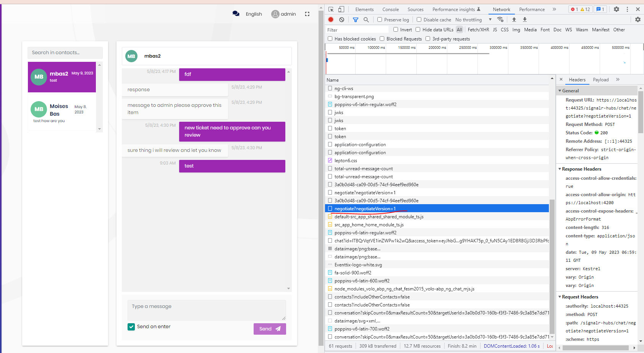Clear the network log
The width and height of the screenshot is (644, 353).
click(341, 19)
